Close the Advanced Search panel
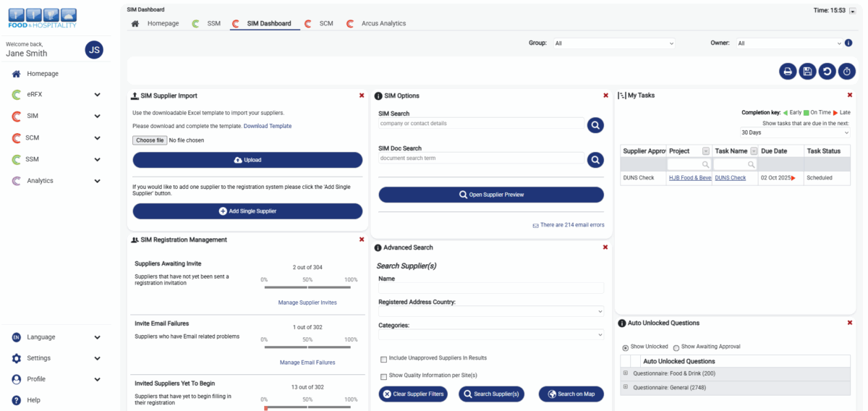The image size is (868, 411). pyautogui.click(x=605, y=247)
